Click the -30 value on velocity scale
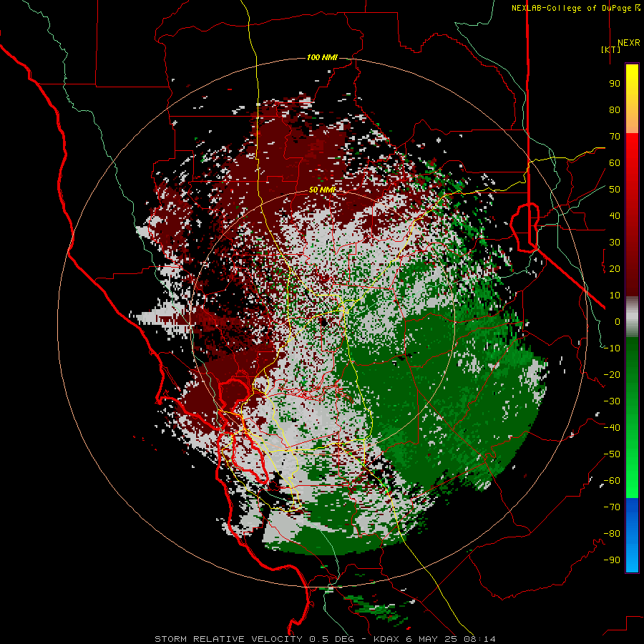Screen dimensions: 644x644 (x=612, y=401)
